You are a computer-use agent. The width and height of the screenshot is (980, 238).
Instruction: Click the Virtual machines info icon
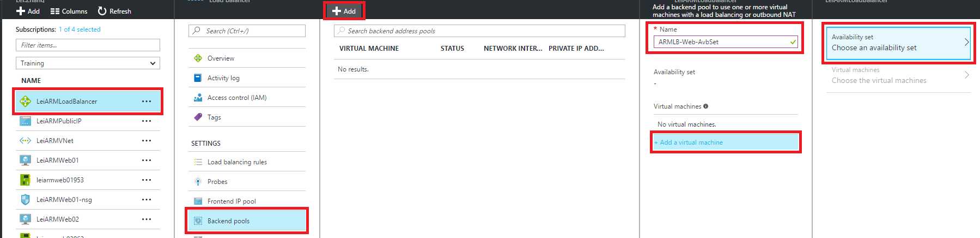click(705, 106)
